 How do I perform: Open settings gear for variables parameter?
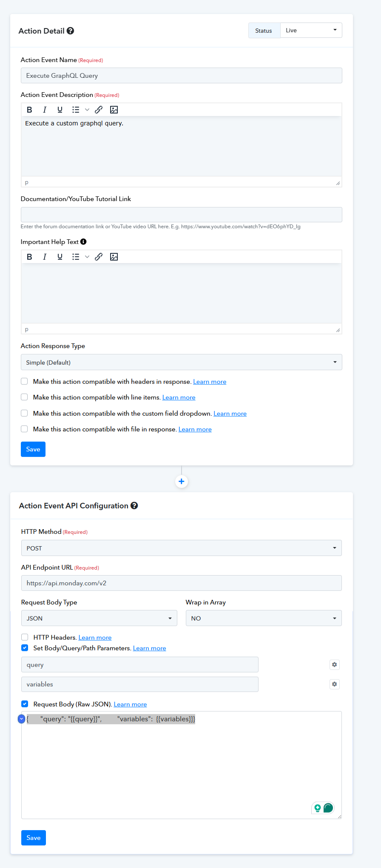pos(335,684)
